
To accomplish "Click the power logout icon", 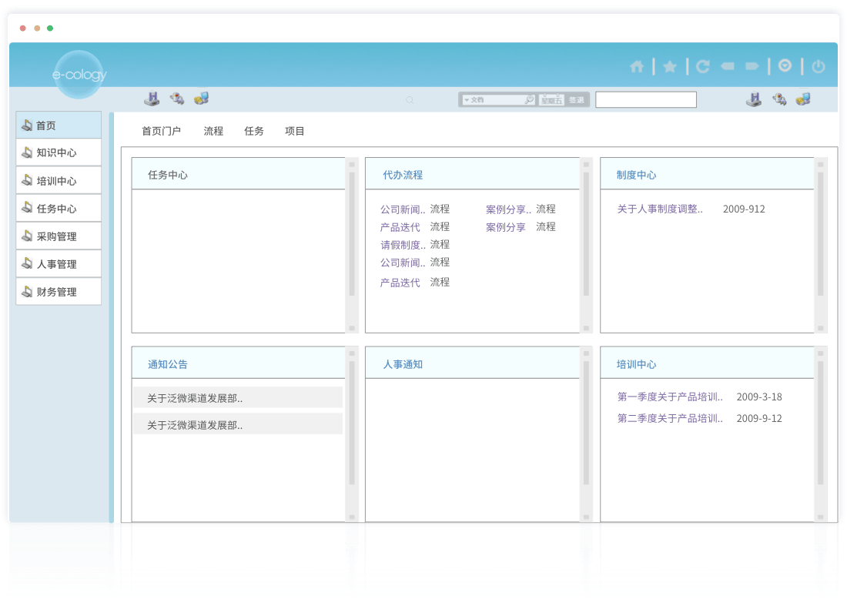I will click(x=819, y=67).
